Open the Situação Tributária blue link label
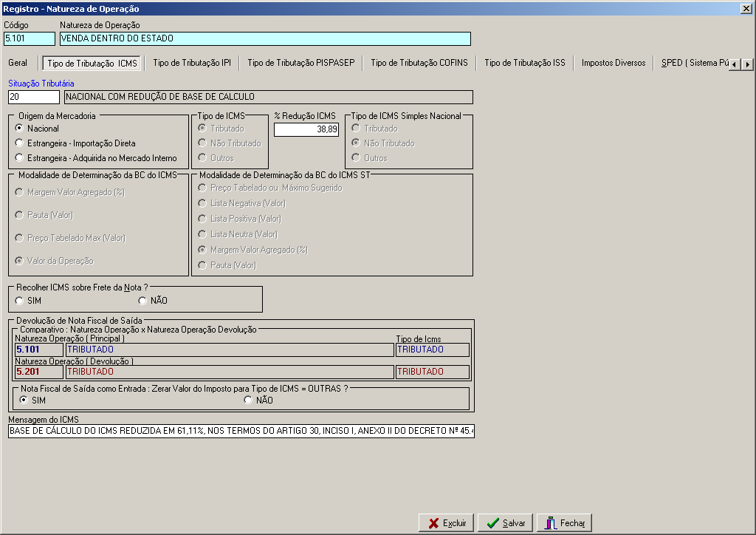Image resolution: width=756 pixels, height=535 pixels. pos(41,84)
